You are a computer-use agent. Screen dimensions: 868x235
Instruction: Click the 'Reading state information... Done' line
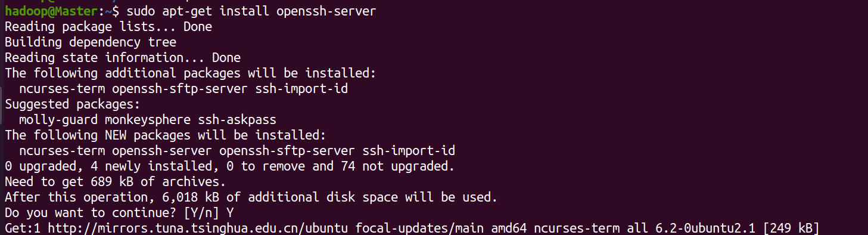[123, 58]
